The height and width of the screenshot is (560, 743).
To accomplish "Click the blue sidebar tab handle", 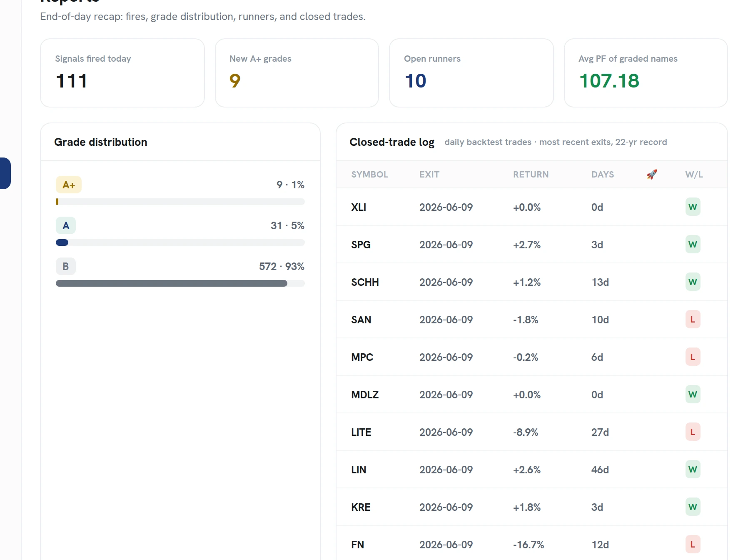I will pyautogui.click(x=5, y=173).
